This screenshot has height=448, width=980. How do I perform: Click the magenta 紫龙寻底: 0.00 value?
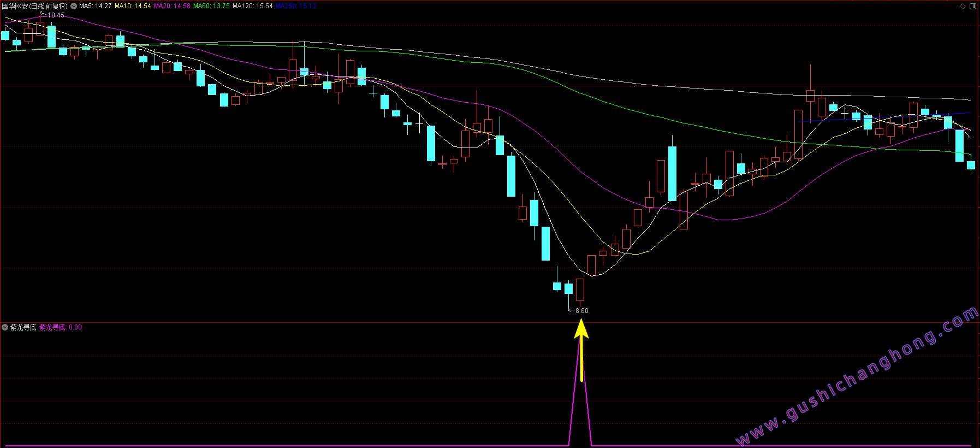pyautogui.click(x=61, y=327)
